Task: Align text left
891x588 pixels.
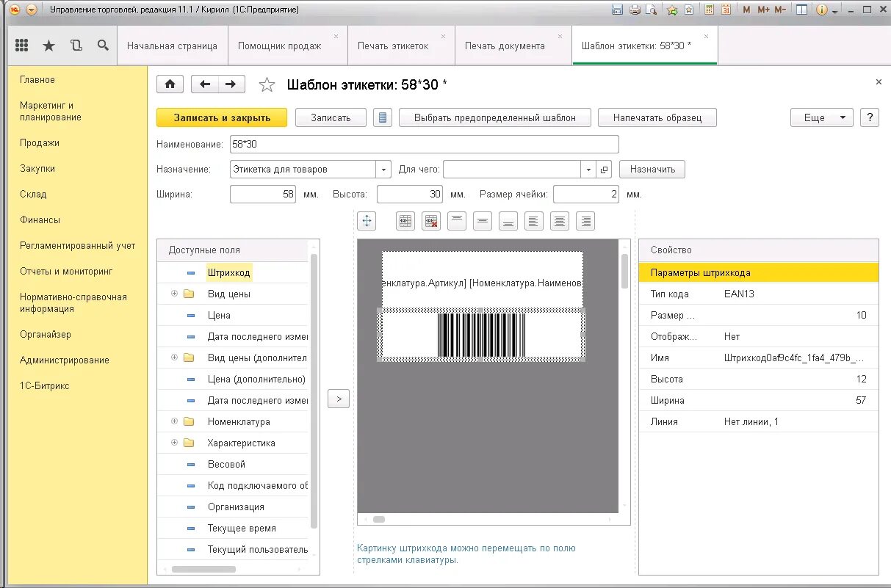Action: coord(534,220)
